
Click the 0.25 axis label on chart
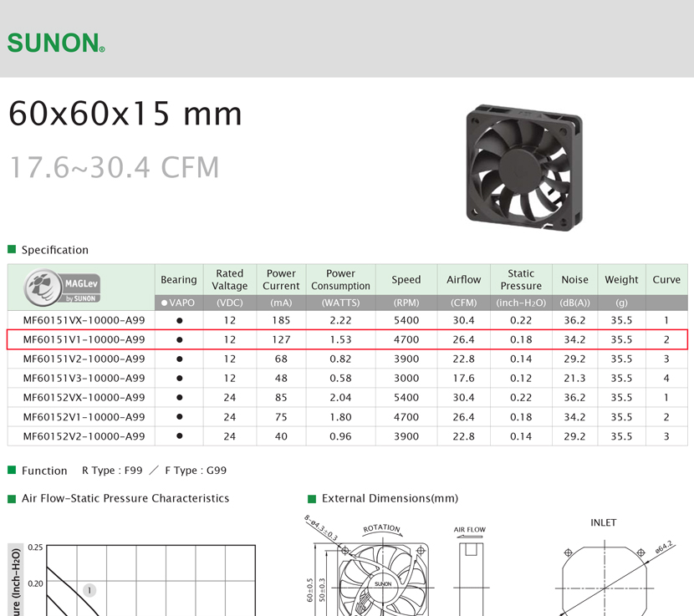(35, 547)
